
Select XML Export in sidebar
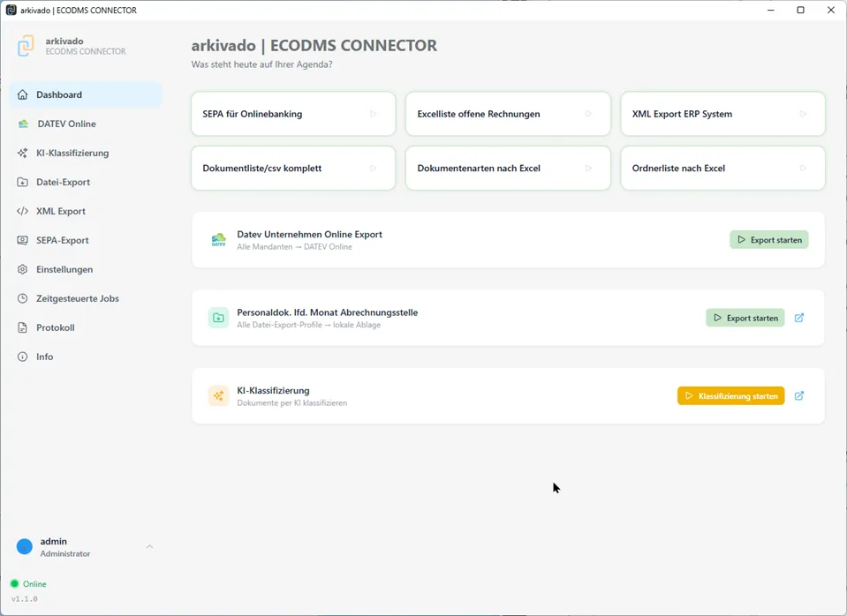86,211
